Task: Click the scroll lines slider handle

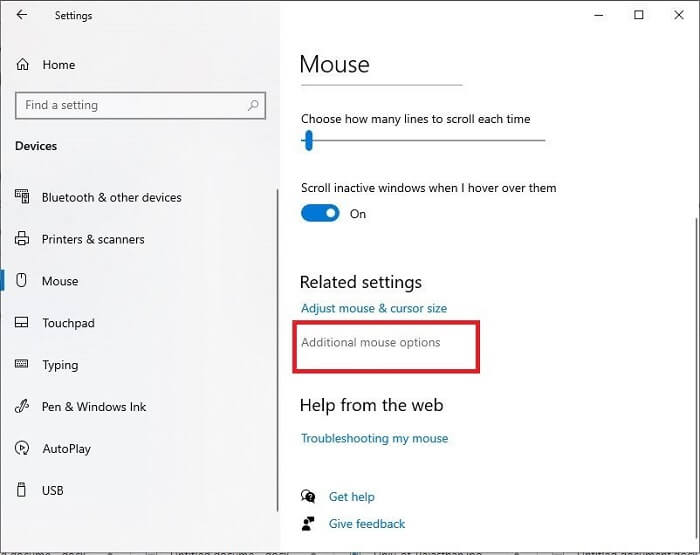Action: tap(309, 141)
